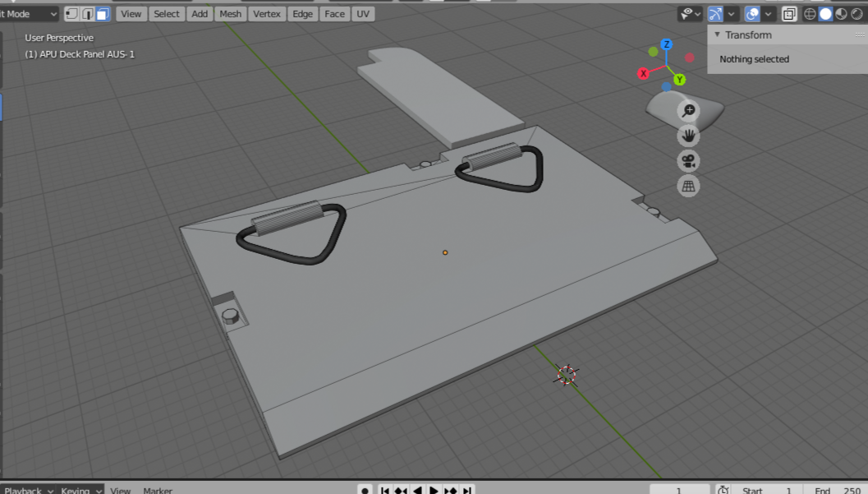Collapse the Transform panel
Viewport: 868px width, 494px height.
tap(718, 35)
